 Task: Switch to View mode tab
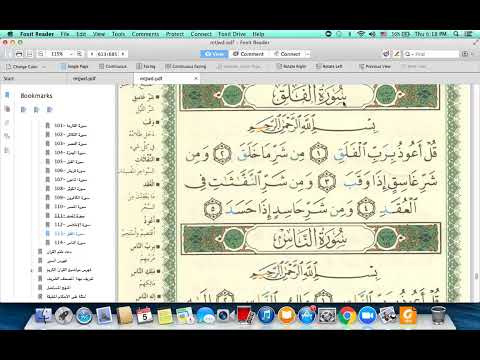[214, 54]
